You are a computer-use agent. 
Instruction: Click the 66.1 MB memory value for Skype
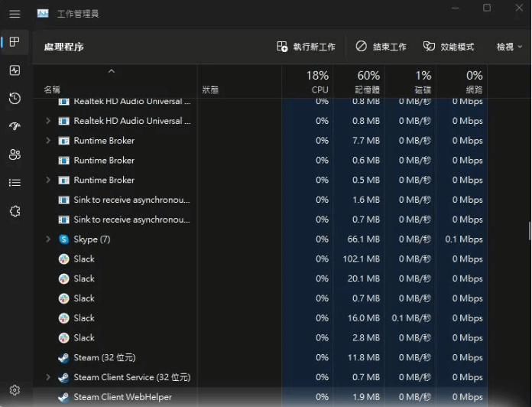pyautogui.click(x=363, y=239)
